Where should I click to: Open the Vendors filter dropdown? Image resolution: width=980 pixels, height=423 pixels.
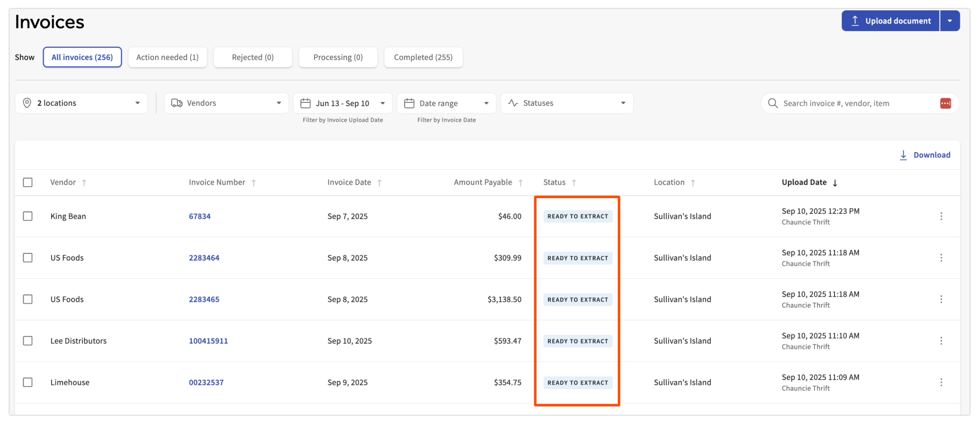pyautogui.click(x=226, y=103)
